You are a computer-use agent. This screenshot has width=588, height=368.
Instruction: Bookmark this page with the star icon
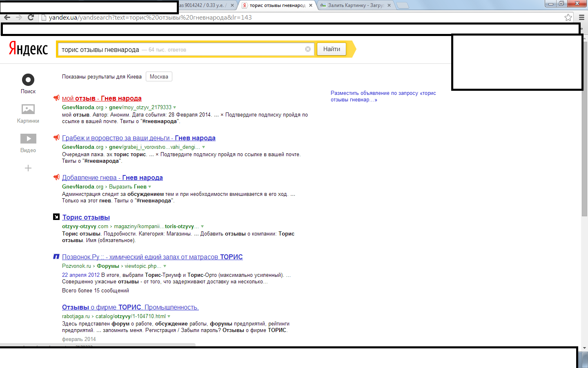tap(568, 17)
